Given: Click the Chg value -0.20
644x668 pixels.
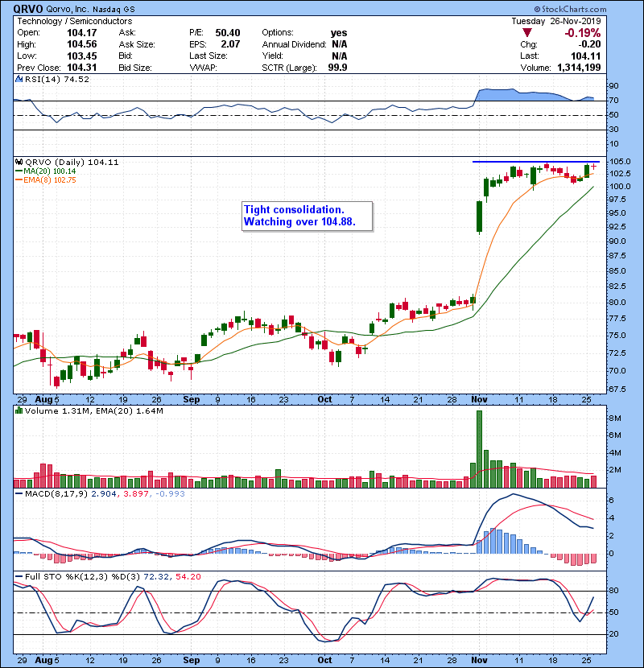Looking at the screenshot, I should click(x=589, y=44).
